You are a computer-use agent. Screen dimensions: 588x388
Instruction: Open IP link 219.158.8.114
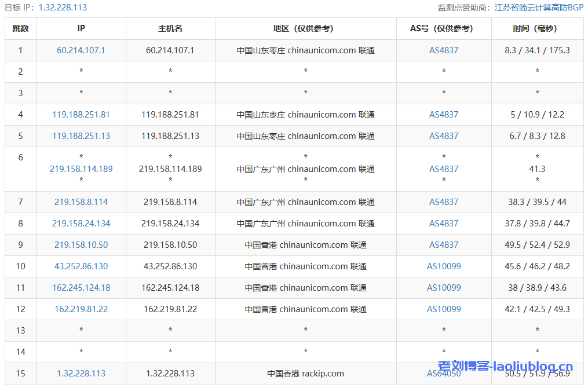tap(81, 202)
